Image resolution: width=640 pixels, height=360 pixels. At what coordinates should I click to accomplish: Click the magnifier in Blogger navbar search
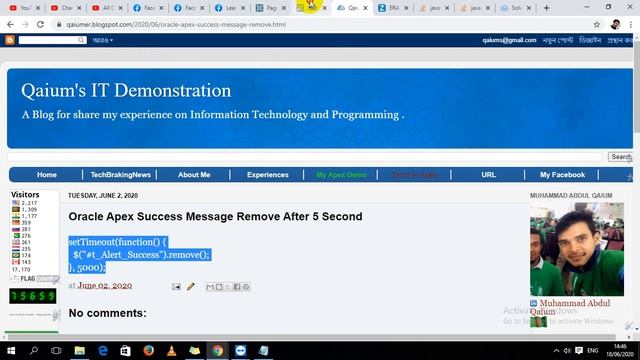click(82, 40)
